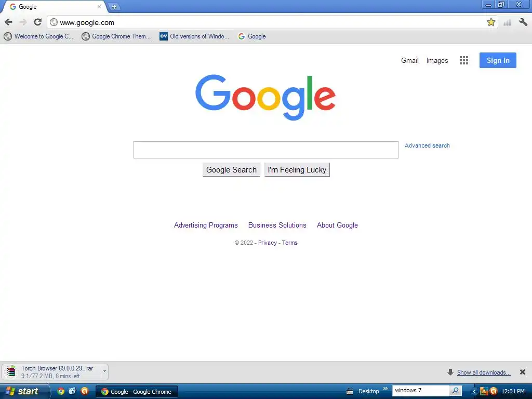The height and width of the screenshot is (399, 532).
Task: Click the Google Search button
Action: (231, 170)
